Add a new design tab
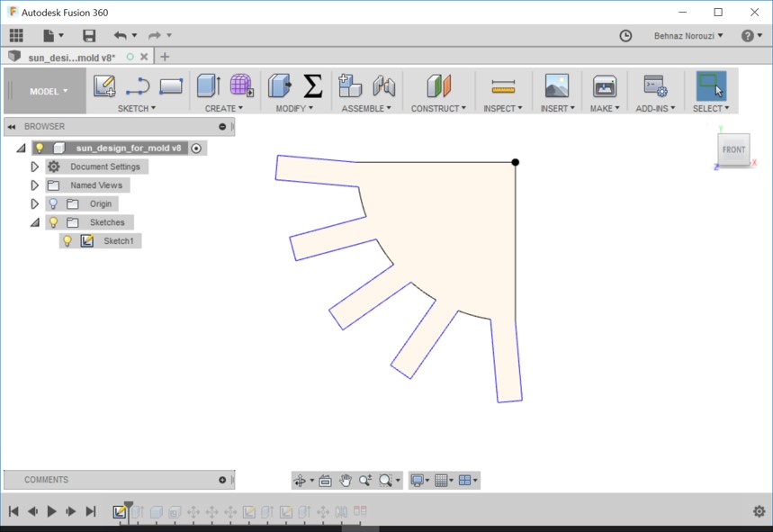This screenshot has height=532, width=773. (165, 57)
